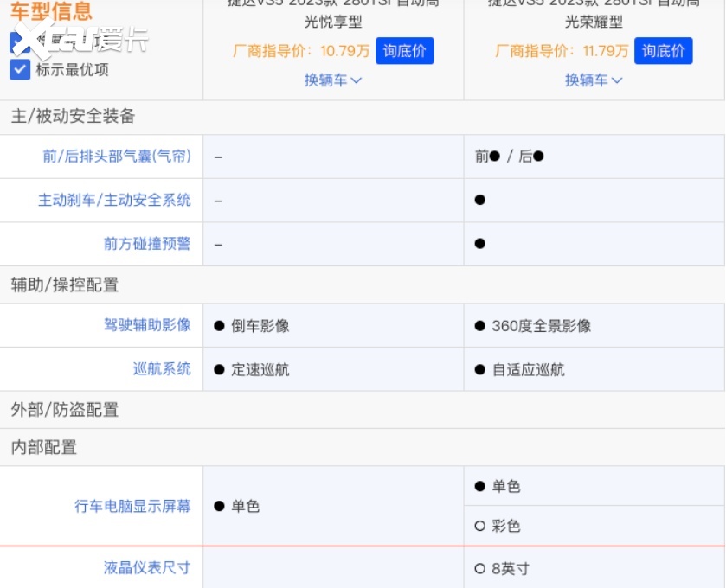Click the 定速巡航 cell
This screenshot has height=588, width=726.
click(333, 369)
